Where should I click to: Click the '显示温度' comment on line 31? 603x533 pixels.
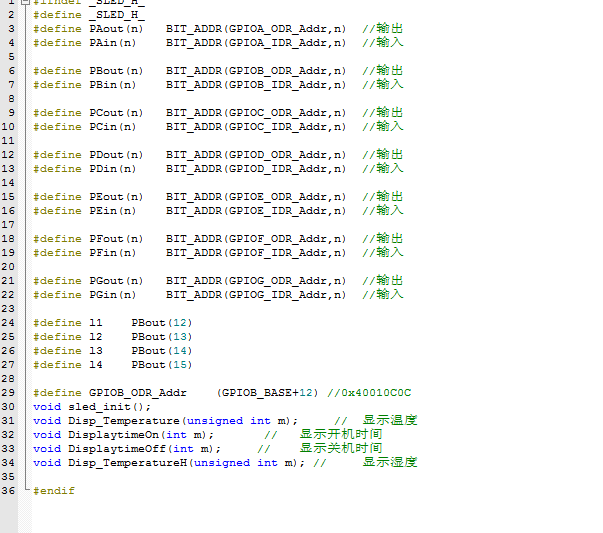pyautogui.click(x=390, y=420)
